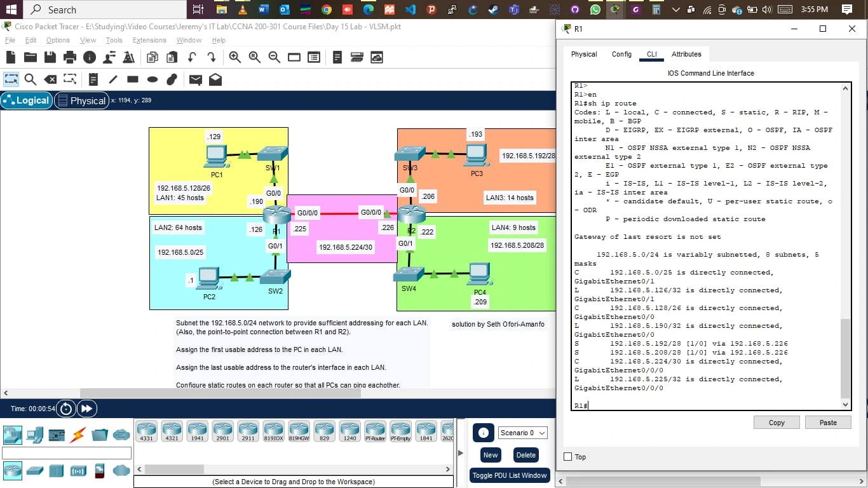
Task: Launch the Activity Wizard toolbar icon
Action: click(x=109, y=57)
